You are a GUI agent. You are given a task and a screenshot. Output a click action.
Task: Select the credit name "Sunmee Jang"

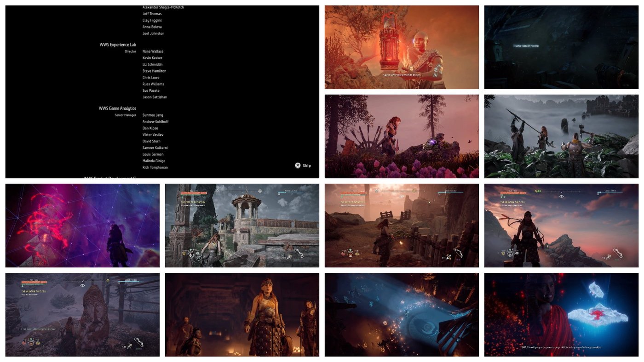click(x=153, y=115)
